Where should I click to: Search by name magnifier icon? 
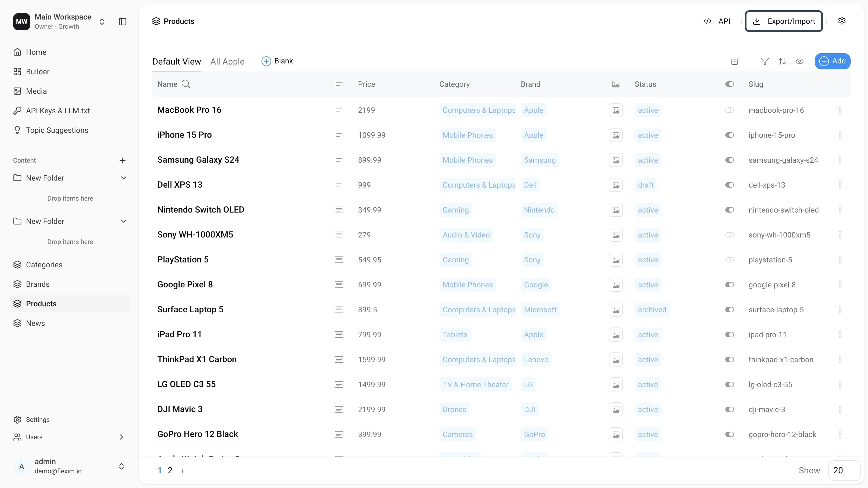point(186,84)
